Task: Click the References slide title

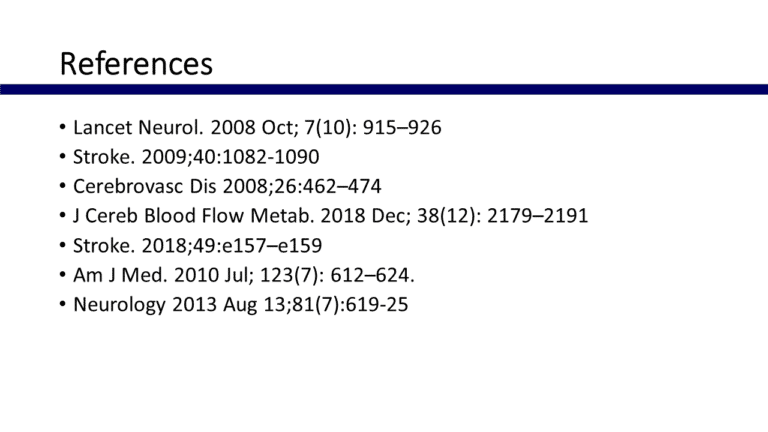Action: click(136, 64)
